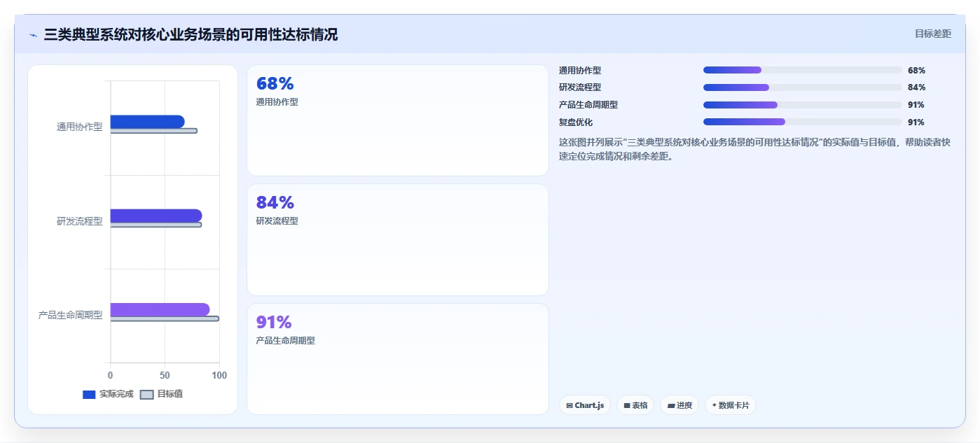The image size is (980, 443).
Task: Click the 目标差距 label in header
Action: (933, 34)
